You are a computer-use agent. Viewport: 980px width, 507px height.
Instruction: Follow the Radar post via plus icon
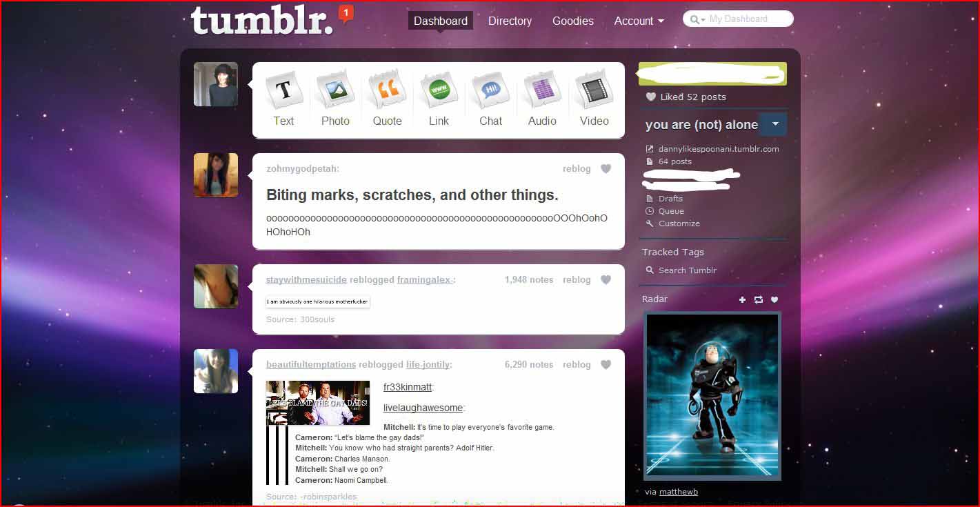[x=741, y=299]
